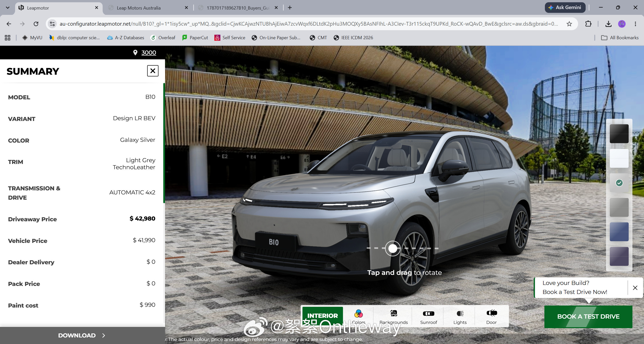Open a new browser tab
Image resolution: width=644 pixels, height=344 pixels.
tap(290, 8)
